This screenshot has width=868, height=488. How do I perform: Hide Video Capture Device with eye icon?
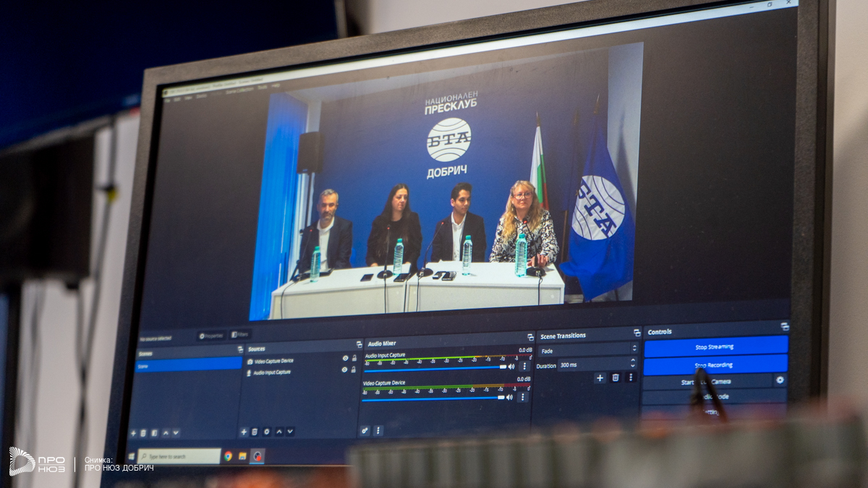[345, 358]
